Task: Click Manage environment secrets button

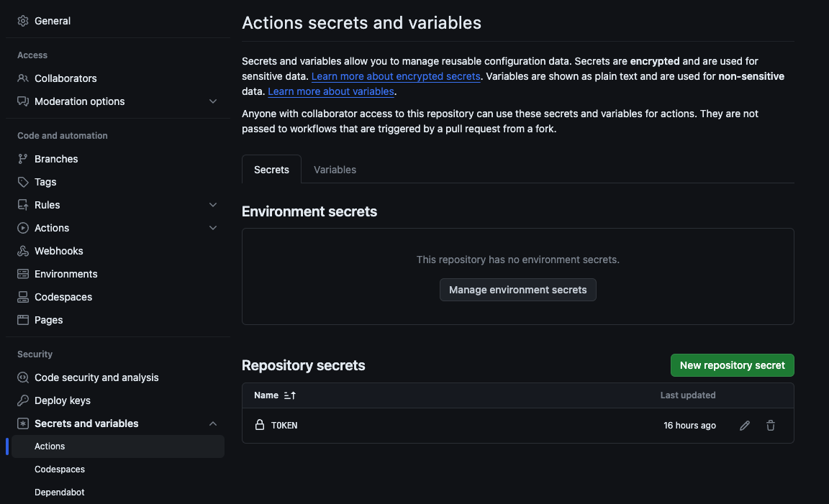Action: pyautogui.click(x=517, y=290)
